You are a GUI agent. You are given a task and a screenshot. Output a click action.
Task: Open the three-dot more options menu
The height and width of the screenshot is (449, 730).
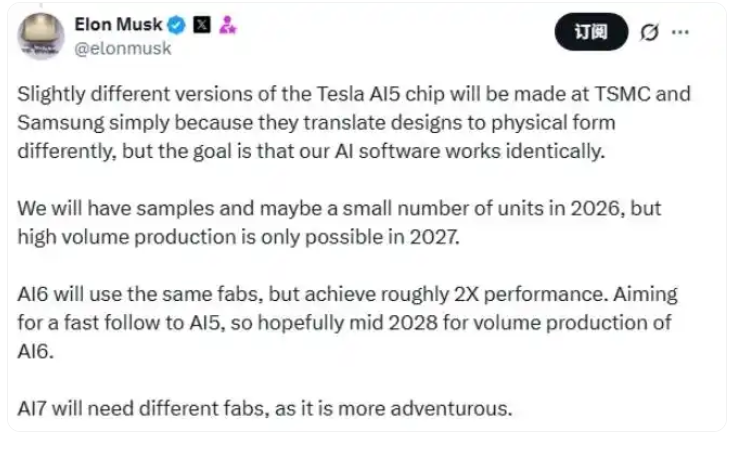(681, 32)
